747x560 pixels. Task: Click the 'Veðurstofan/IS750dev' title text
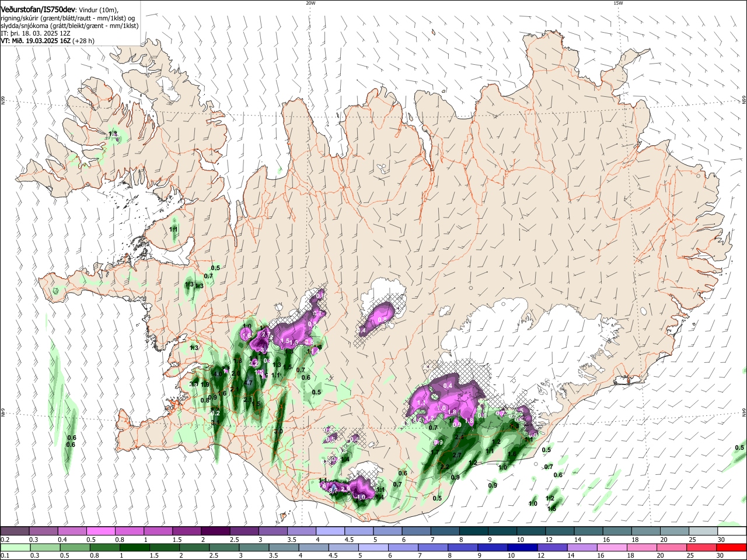tap(37, 10)
